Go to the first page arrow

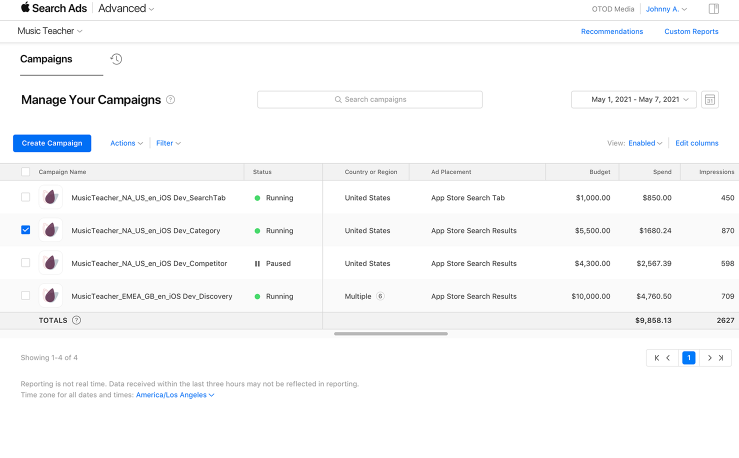(657, 358)
